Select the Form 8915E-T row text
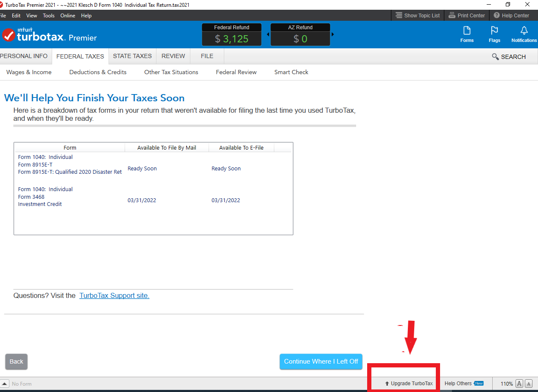 [x=35, y=164]
